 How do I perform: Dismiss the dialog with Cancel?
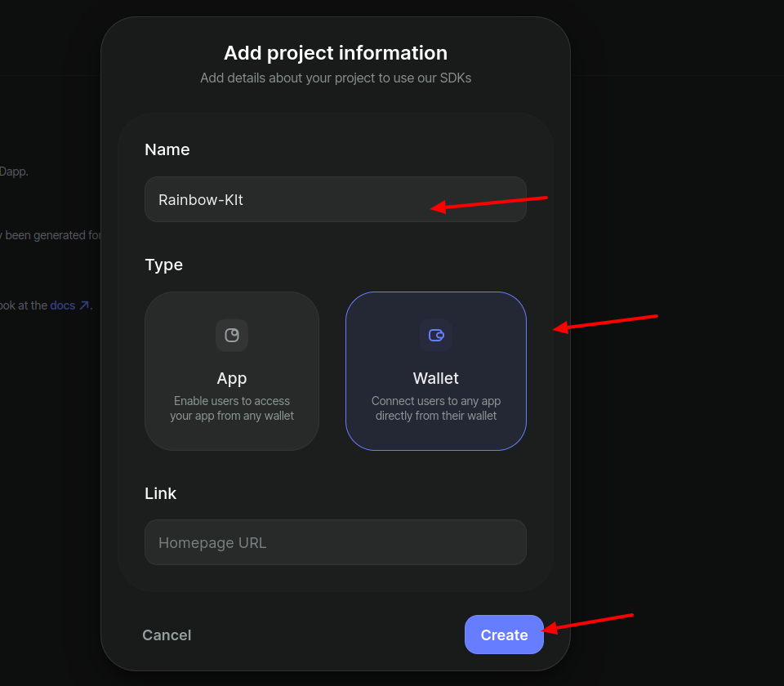click(167, 635)
